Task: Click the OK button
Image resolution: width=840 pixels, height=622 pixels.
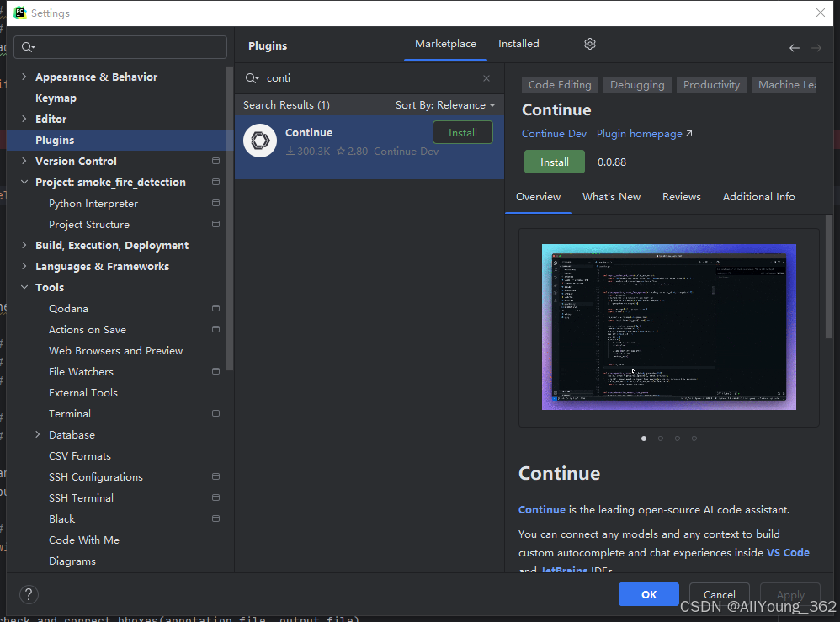Action: [649, 594]
